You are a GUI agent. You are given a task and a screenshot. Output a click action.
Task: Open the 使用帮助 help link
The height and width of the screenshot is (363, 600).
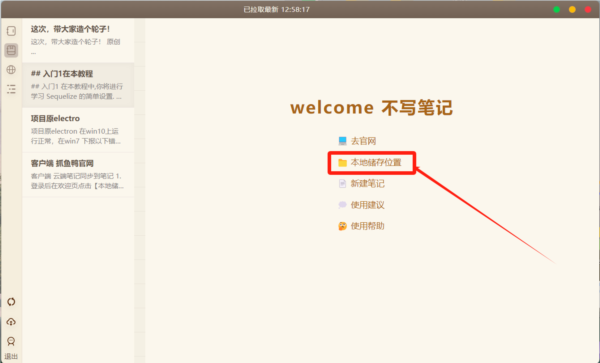point(368,226)
